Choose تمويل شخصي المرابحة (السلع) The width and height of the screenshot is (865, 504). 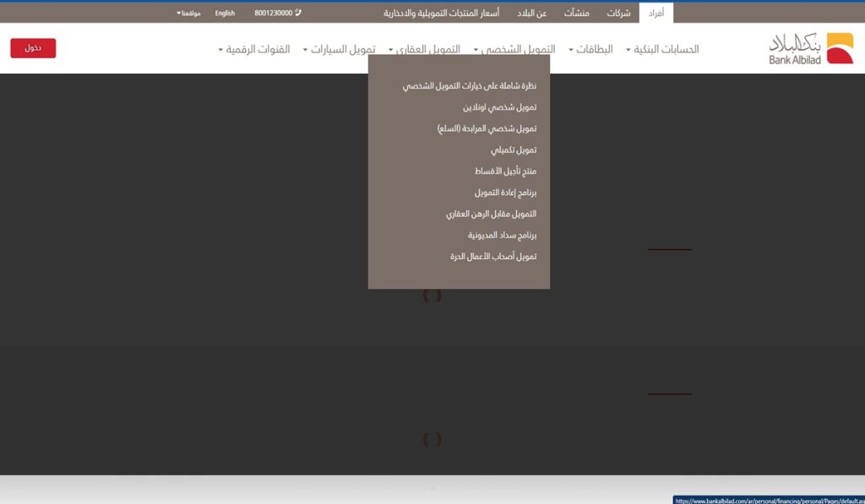tap(487, 128)
